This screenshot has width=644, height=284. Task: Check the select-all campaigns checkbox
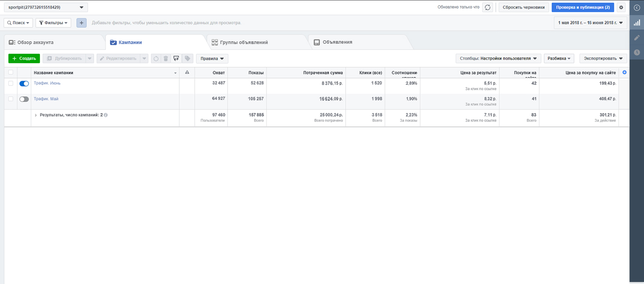(11, 73)
